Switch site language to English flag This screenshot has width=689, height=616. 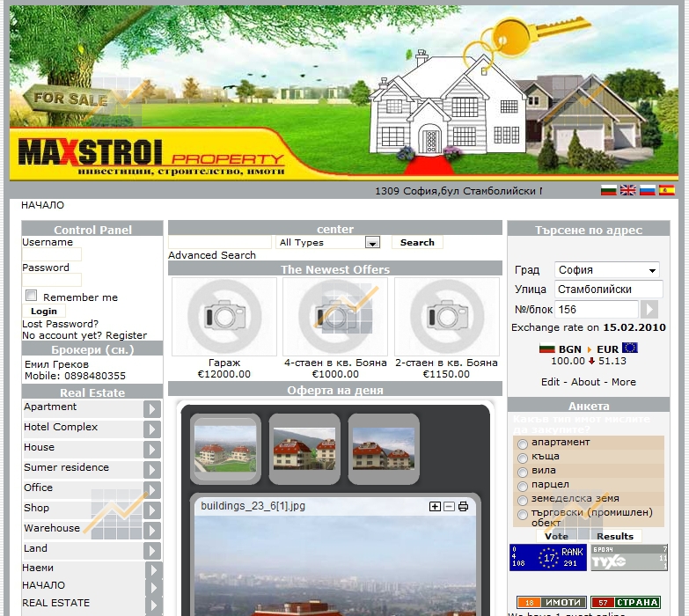(x=627, y=190)
